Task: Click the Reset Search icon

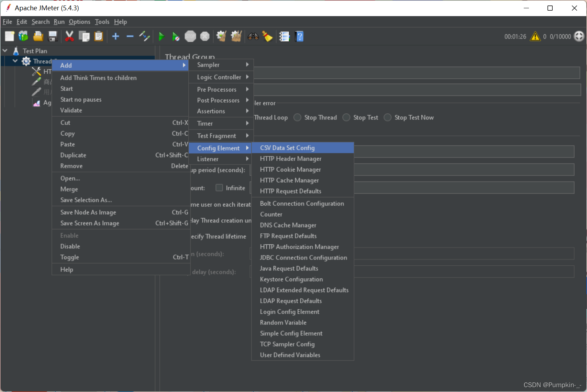Action: 267,36
